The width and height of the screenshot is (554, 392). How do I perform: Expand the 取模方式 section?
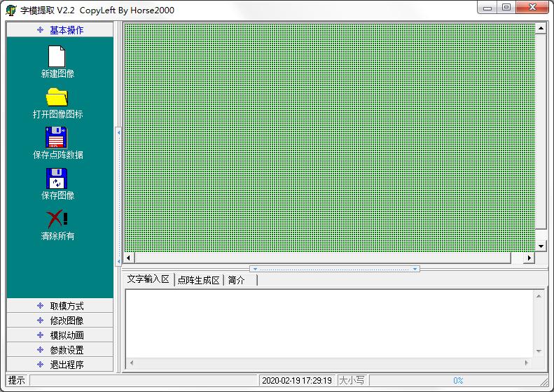coord(60,306)
